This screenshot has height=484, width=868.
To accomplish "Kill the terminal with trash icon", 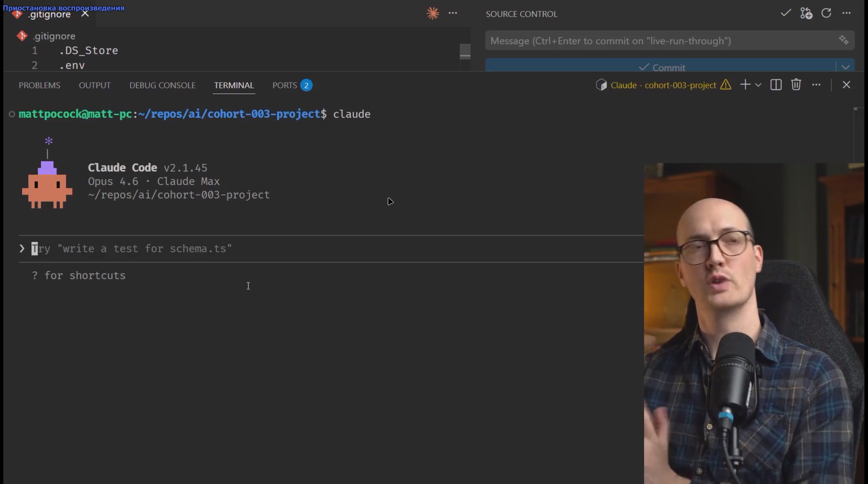I will [x=796, y=84].
